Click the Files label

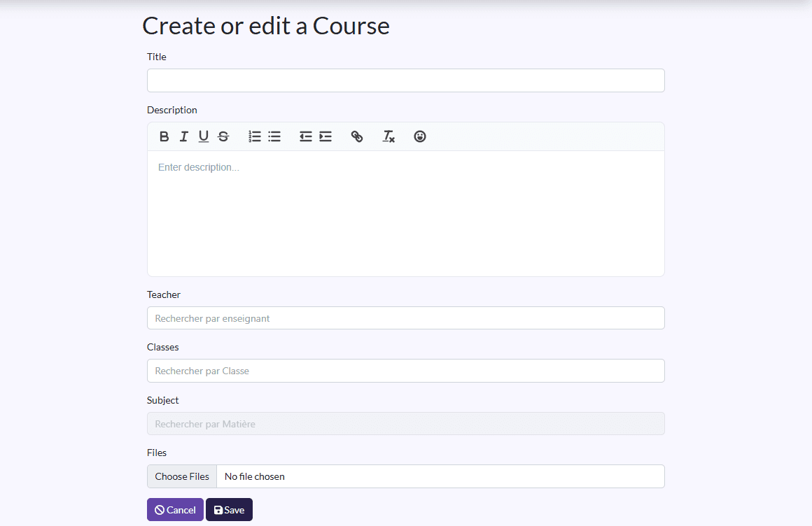coord(156,453)
